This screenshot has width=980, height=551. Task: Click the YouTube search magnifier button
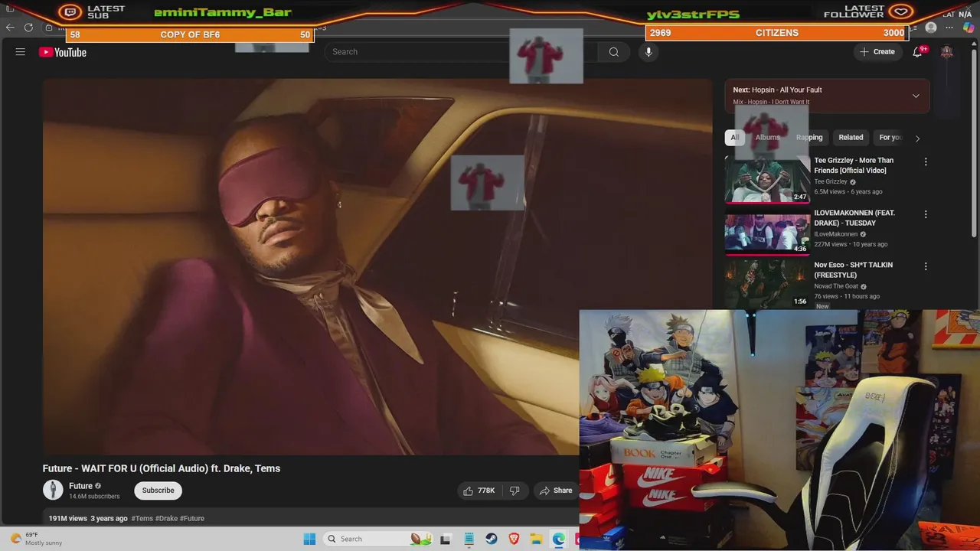pyautogui.click(x=613, y=52)
